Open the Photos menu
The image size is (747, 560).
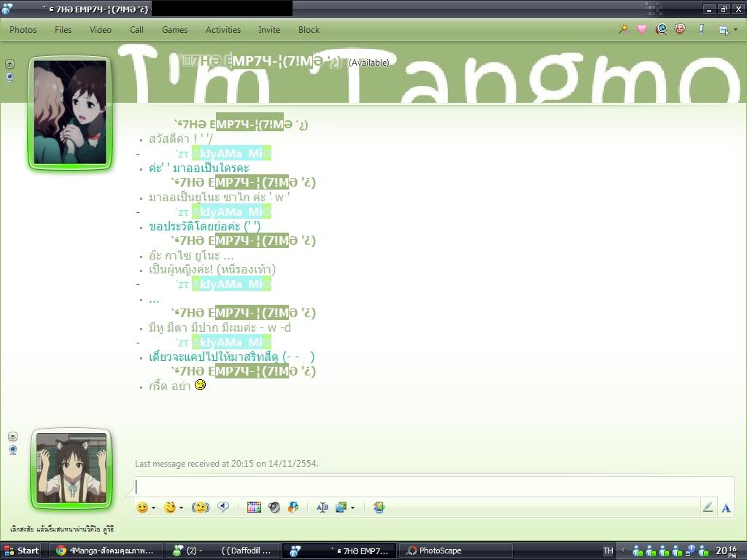coord(23,29)
